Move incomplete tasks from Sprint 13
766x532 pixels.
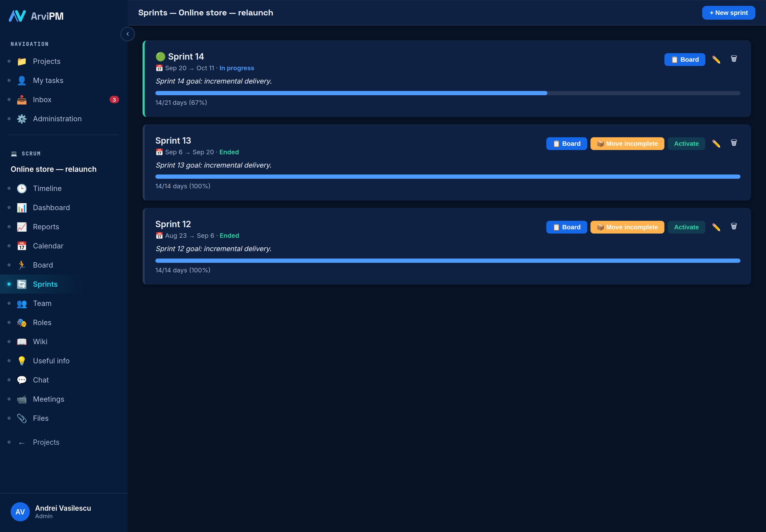[x=627, y=144]
